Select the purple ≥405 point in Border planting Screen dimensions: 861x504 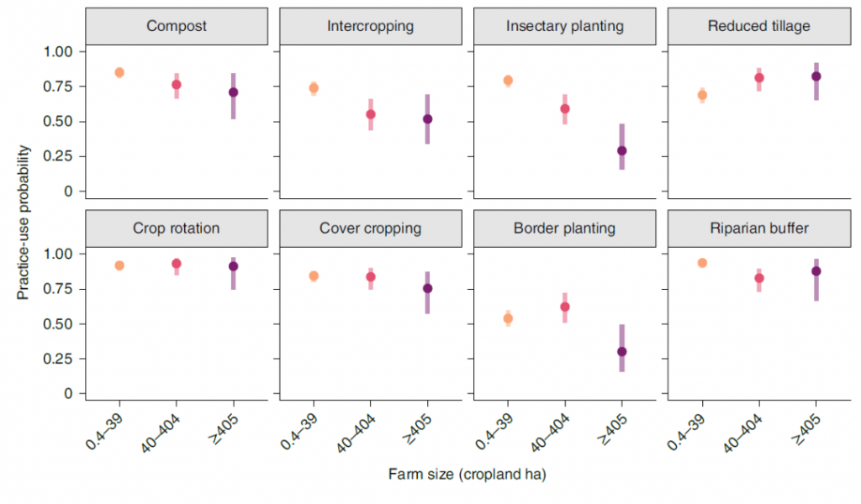pos(621,351)
